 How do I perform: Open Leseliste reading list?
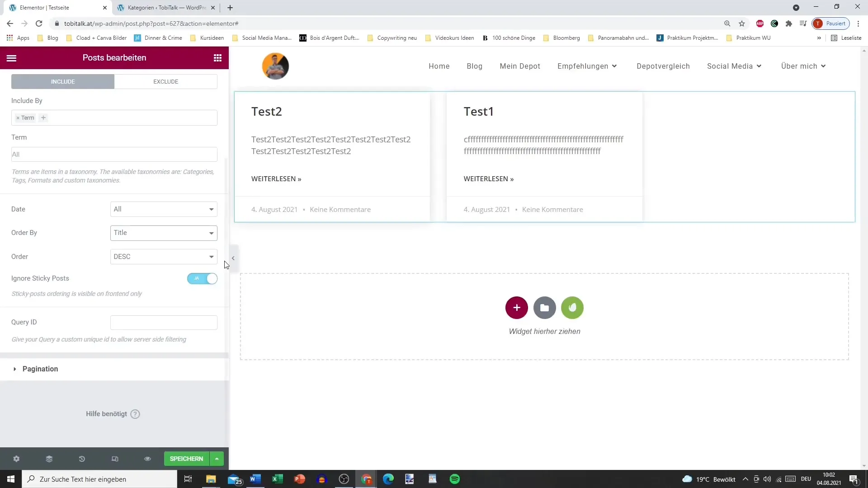tap(846, 38)
